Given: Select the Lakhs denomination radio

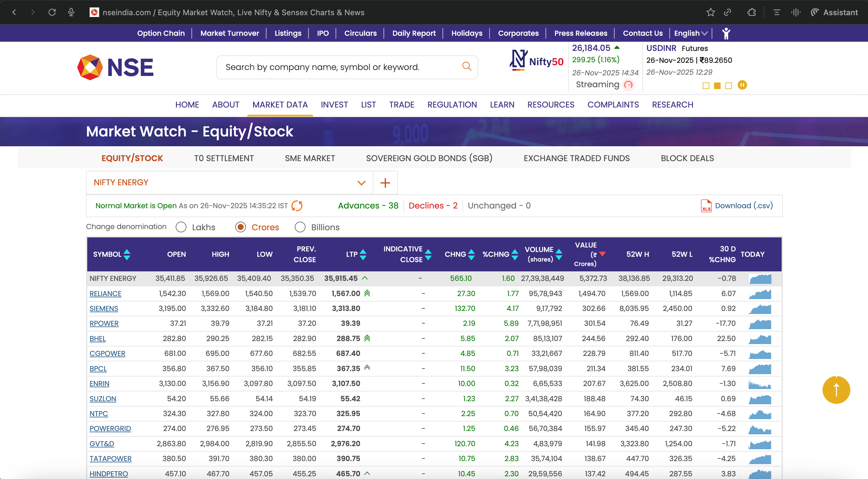Looking at the screenshot, I should pyautogui.click(x=181, y=227).
